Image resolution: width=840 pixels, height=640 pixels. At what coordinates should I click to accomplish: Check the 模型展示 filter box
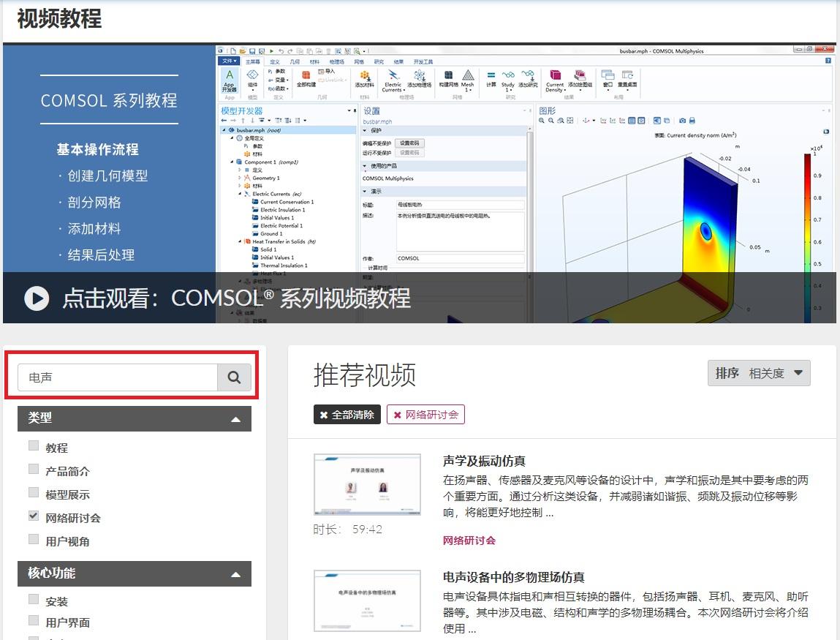(x=33, y=492)
